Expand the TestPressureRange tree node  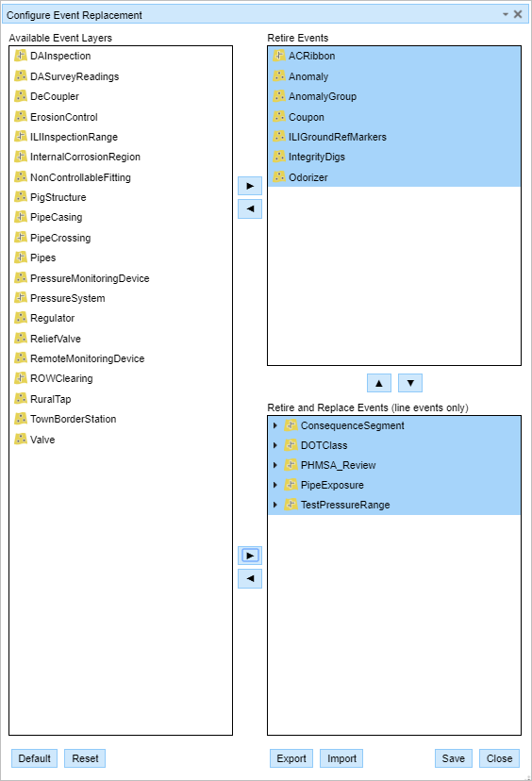275,505
